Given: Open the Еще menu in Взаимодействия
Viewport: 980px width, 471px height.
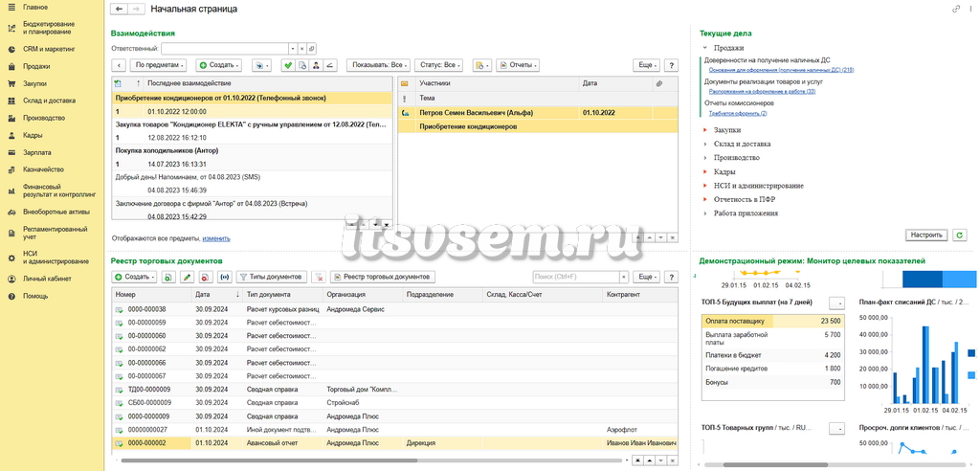Looking at the screenshot, I should tap(646, 65).
